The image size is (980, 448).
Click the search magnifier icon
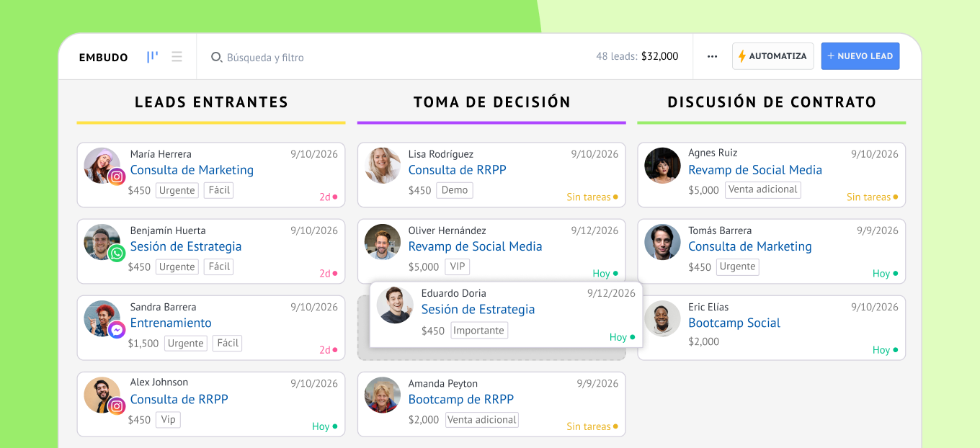coord(216,57)
